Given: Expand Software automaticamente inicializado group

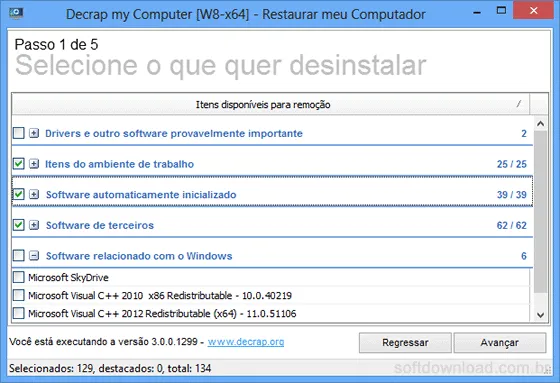Looking at the screenshot, I should click(x=34, y=194).
